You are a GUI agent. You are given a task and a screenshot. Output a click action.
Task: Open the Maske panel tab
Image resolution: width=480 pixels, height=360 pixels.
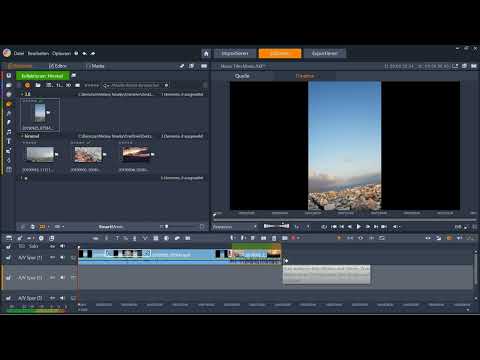pos(96,66)
